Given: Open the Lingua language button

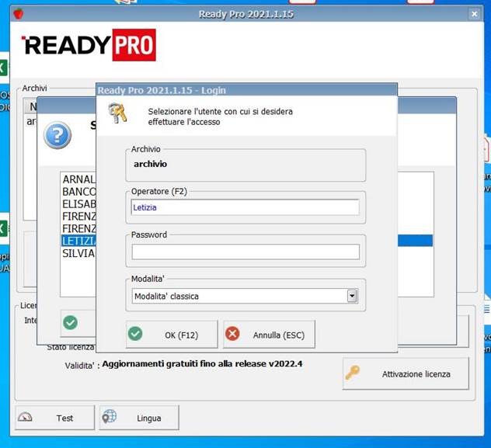Looking at the screenshot, I should coord(139,418).
